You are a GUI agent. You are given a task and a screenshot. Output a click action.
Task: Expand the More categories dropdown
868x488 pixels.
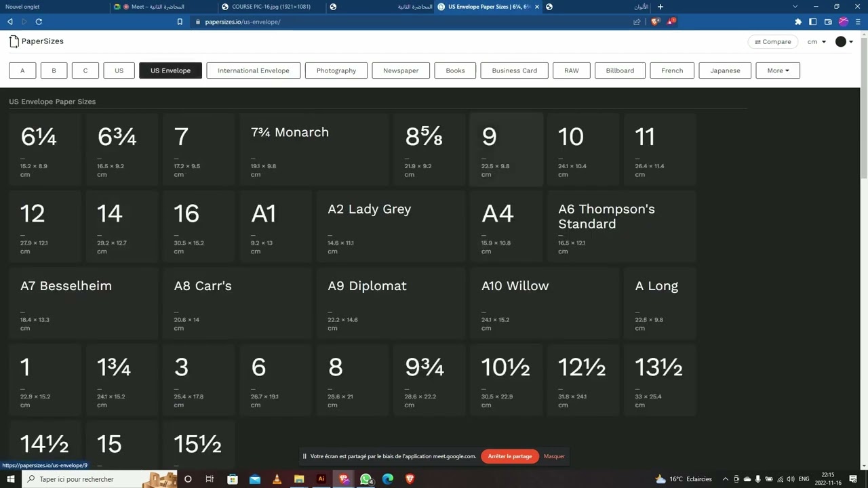pyautogui.click(x=778, y=70)
